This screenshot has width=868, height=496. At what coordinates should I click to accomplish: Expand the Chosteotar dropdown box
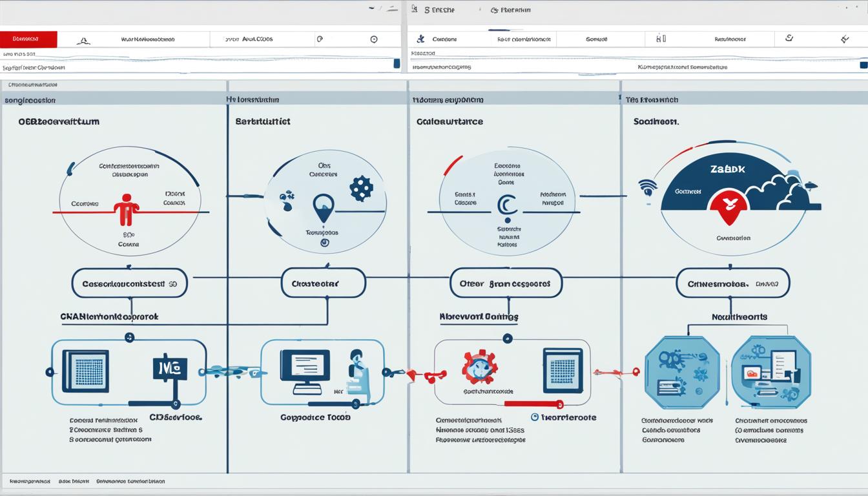point(323,283)
